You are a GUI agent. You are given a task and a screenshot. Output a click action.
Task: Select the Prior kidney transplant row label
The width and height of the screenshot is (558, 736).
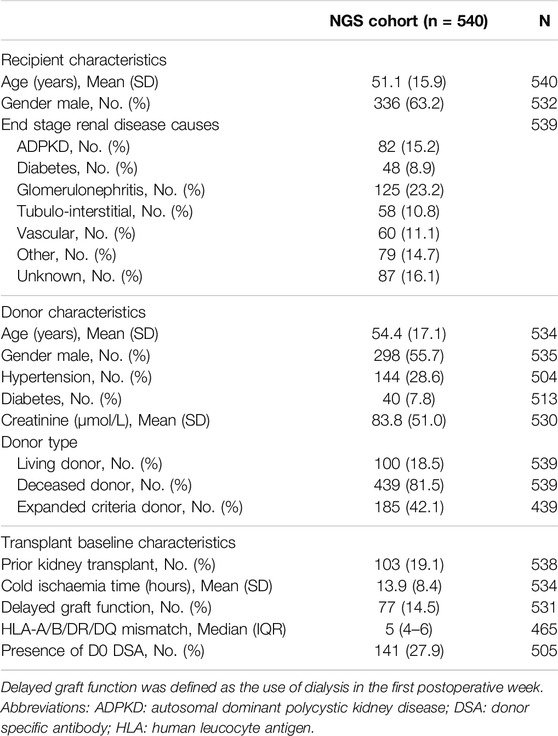point(108,564)
